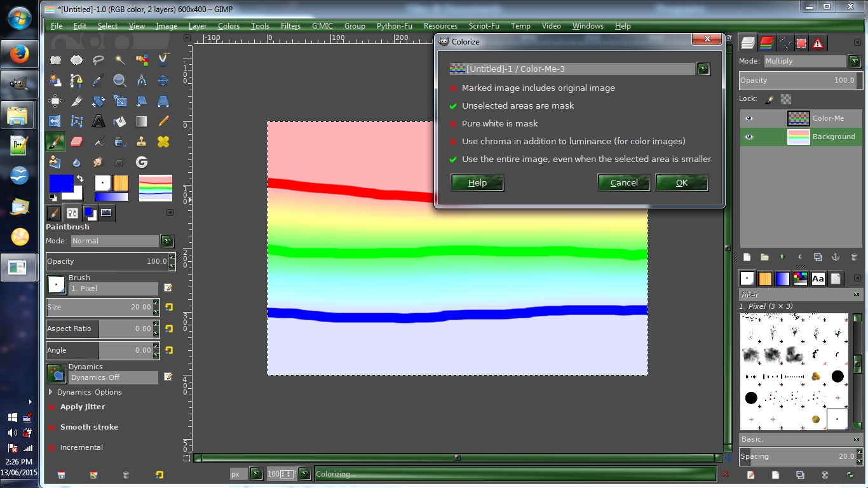
Task: Cancel the Colorize dialog
Action: 623,183
